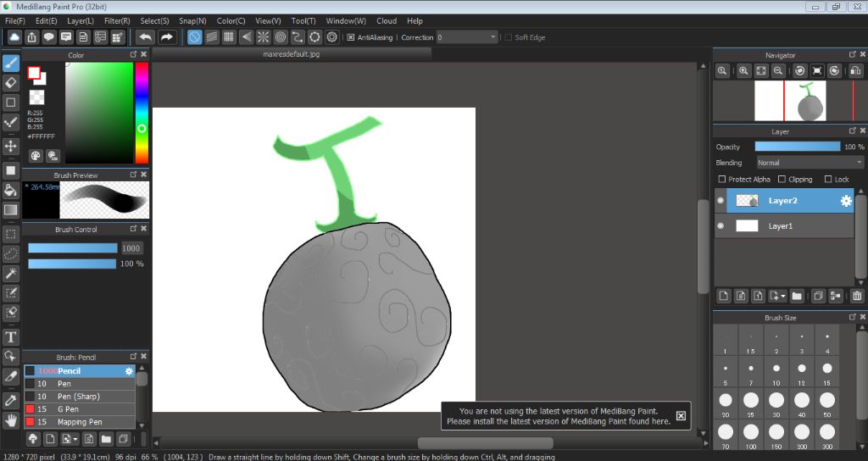Viewport: 868px width, 461px height.
Task: Select the Text tool
Action: (11, 337)
